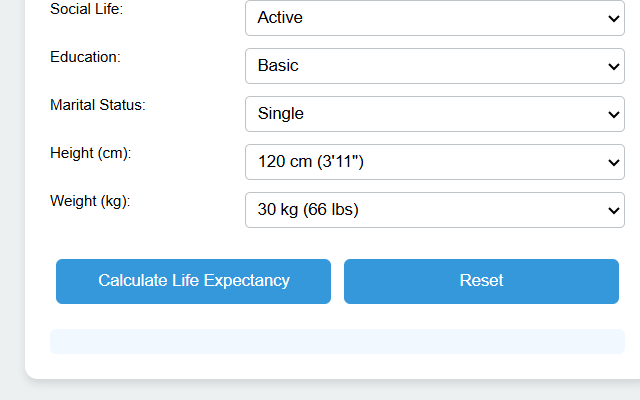The width and height of the screenshot is (640, 400).
Task: Click the empty light-blue result panel
Action: (337, 341)
